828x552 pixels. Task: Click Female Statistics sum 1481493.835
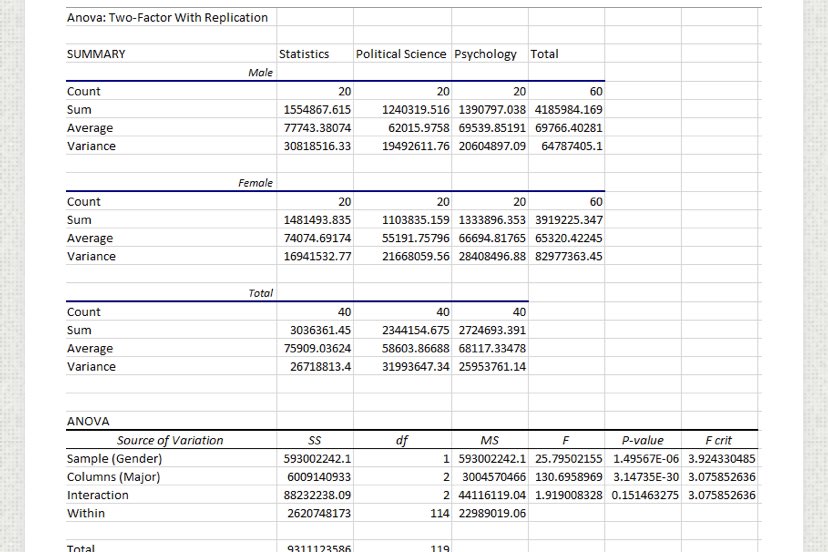(x=317, y=220)
